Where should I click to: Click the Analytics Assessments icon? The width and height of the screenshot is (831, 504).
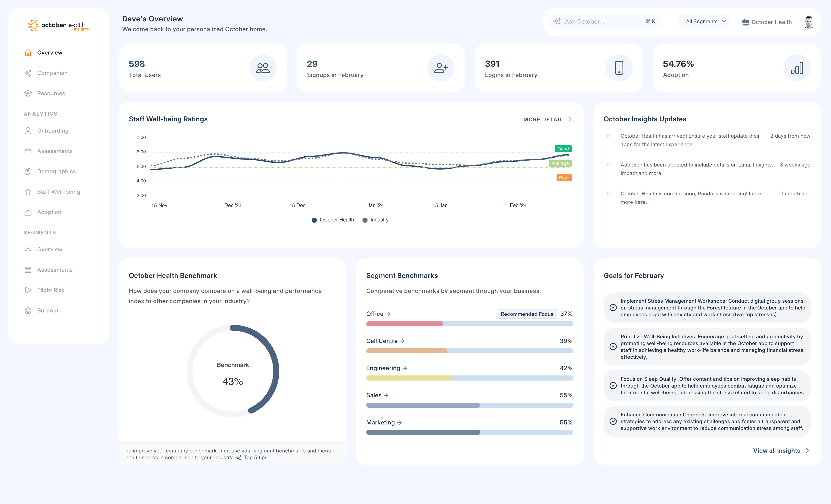tap(28, 151)
